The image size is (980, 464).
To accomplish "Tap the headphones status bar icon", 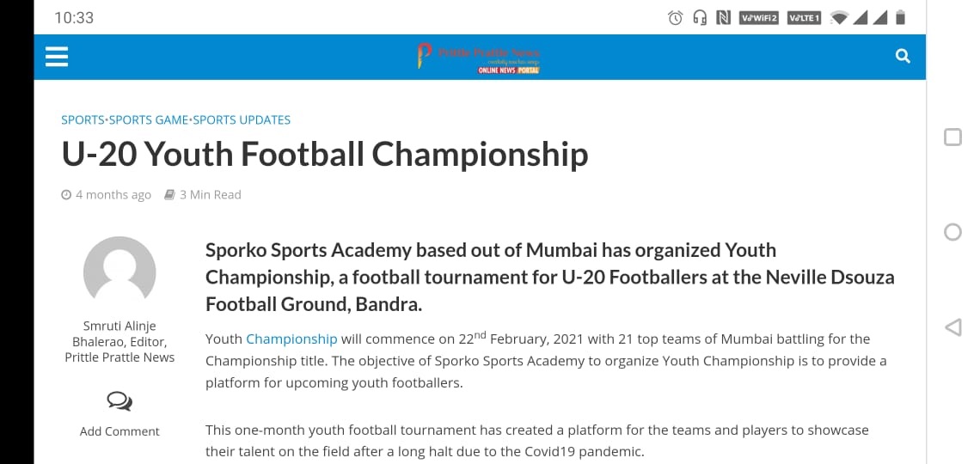I will [x=700, y=18].
